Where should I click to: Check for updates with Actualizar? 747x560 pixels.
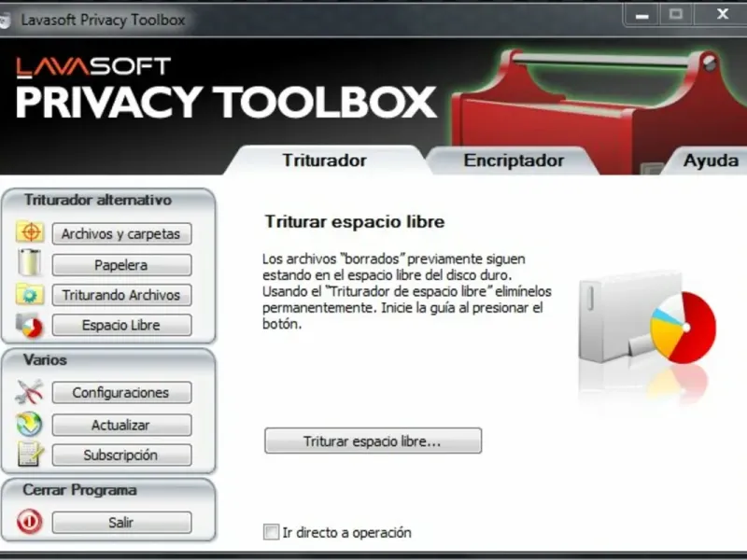(121, 425)
